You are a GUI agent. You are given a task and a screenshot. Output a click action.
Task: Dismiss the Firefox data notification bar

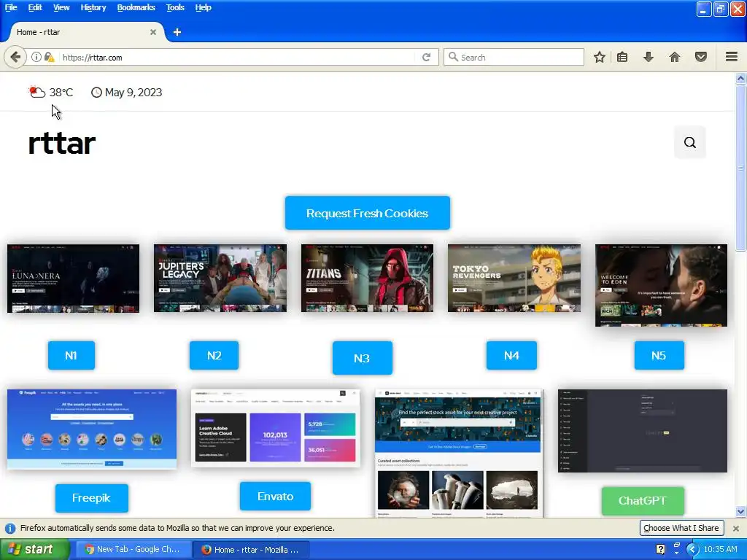click(x=735, y=528)
